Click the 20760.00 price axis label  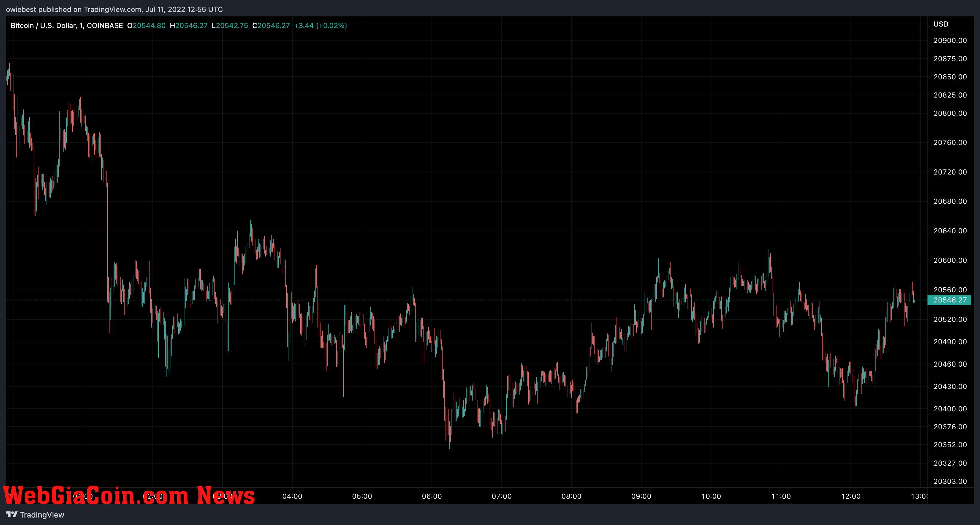(950, 143)
